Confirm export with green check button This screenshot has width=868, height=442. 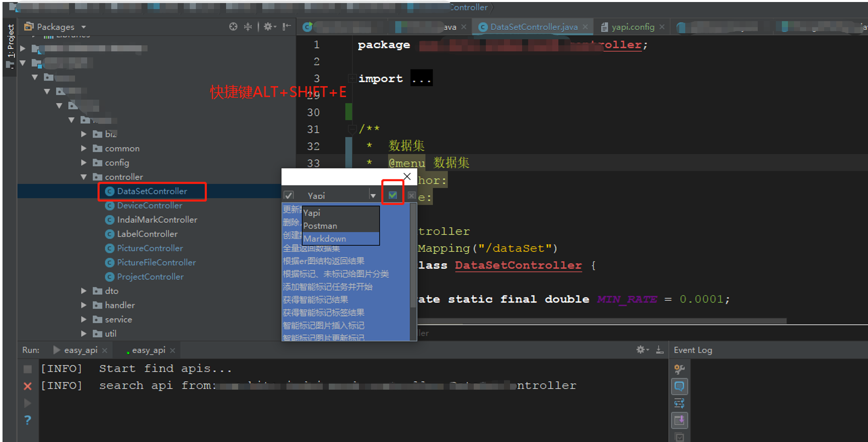pyautogui.click(x=393, y=195)
